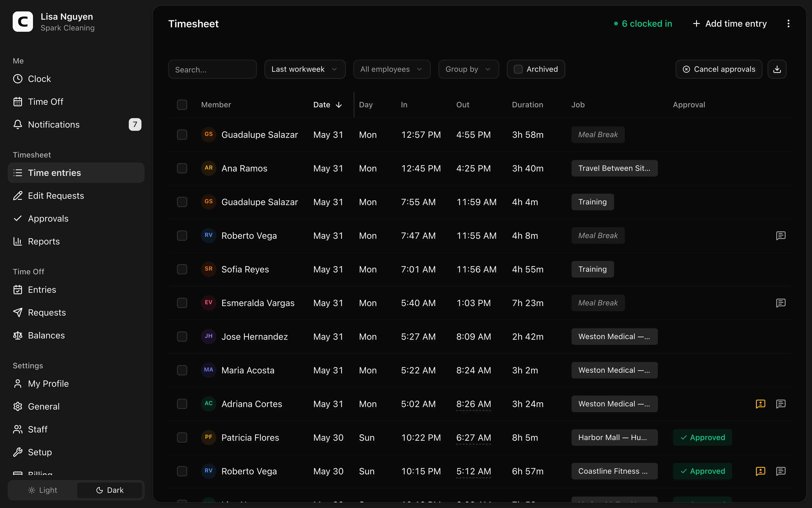The image size is (812, 508).
Task: Click Cancel approvals button
Action: [x=719, y=69]
